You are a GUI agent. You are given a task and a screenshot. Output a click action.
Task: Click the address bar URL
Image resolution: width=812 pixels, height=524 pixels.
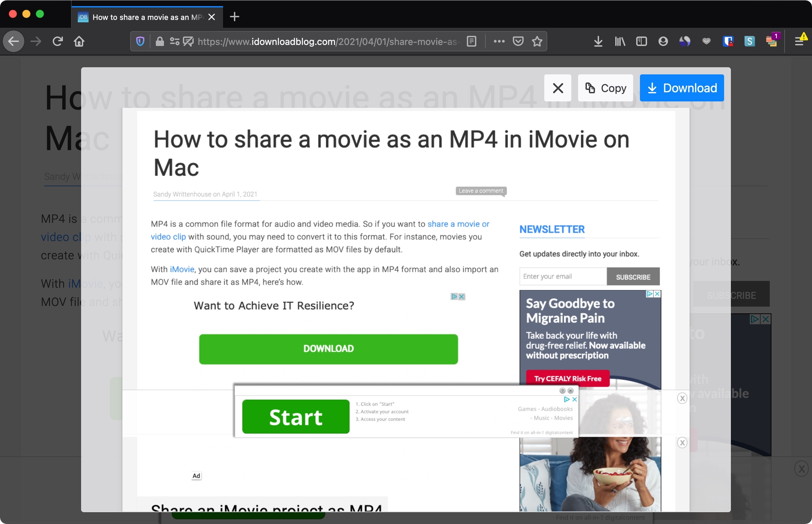[x=328, y=42]
